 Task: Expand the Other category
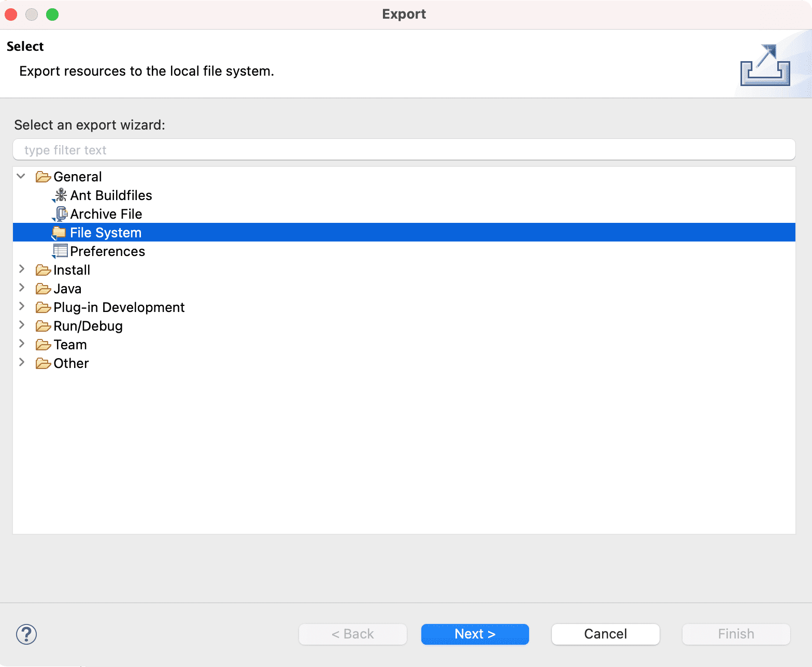[22, 363]
